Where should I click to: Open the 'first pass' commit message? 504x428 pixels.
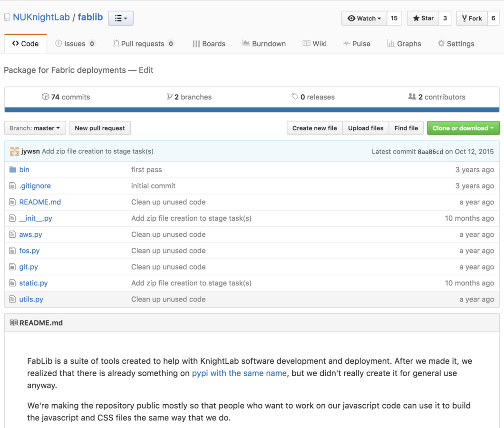coord(146,169)
